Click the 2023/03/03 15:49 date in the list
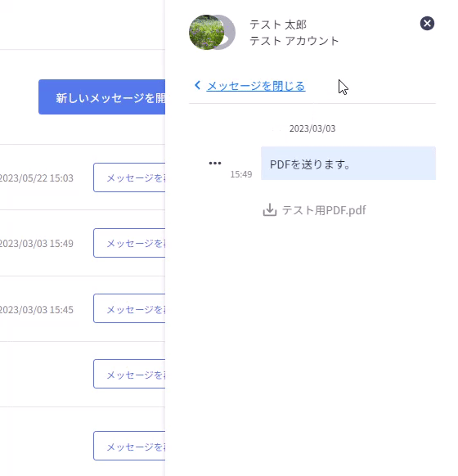 [x=37, y=244]
